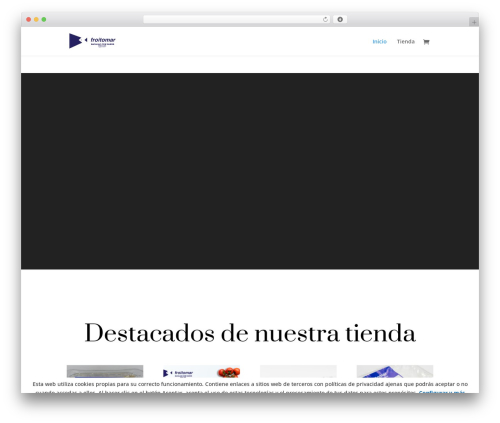Select the 'Destacados de nuestra tienda' heading

click(x=250, y=333)
